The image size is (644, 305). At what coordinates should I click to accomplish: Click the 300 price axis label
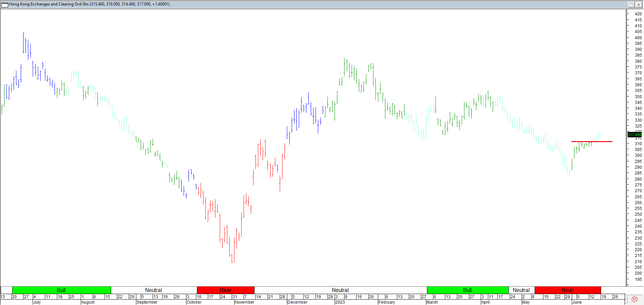click(x=638, y=155)
